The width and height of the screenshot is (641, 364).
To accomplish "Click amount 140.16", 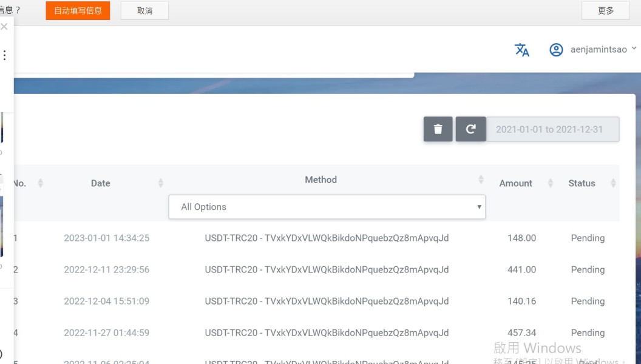I will click(x=521, y=301).
